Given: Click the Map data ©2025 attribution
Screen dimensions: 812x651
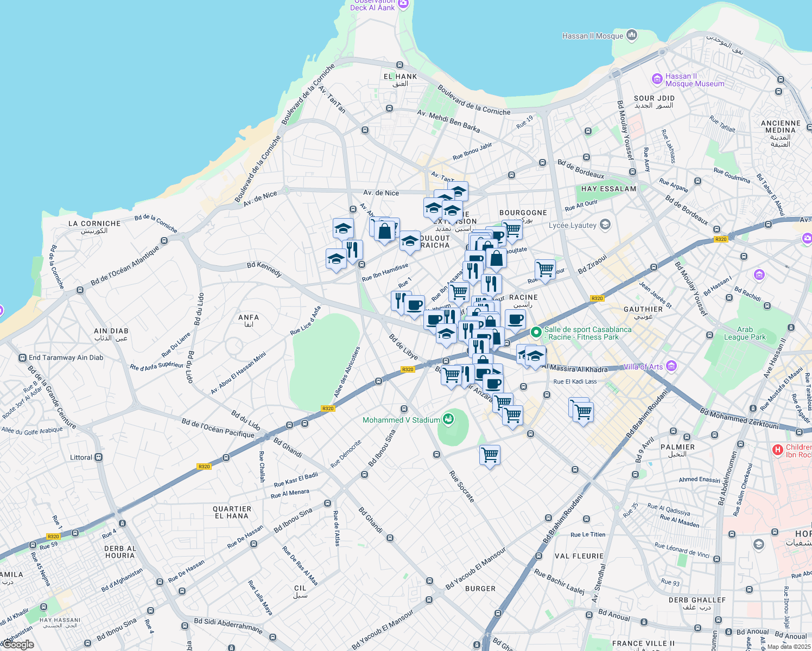Looking at the screenshot, I should tap(789, 647).
